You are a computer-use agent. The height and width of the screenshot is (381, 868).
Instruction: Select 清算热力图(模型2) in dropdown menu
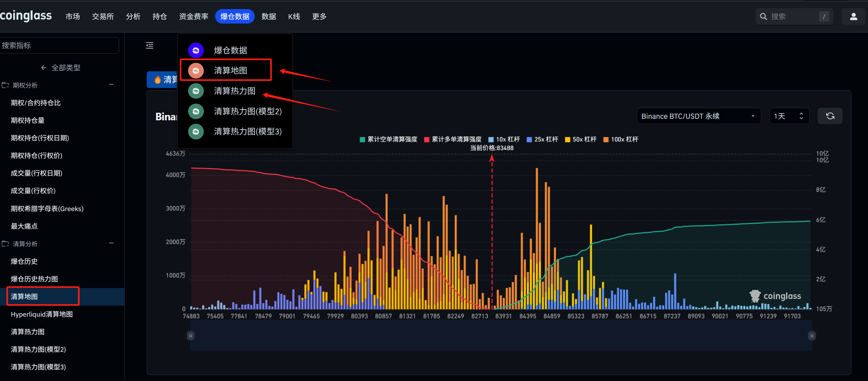point(248,111)
